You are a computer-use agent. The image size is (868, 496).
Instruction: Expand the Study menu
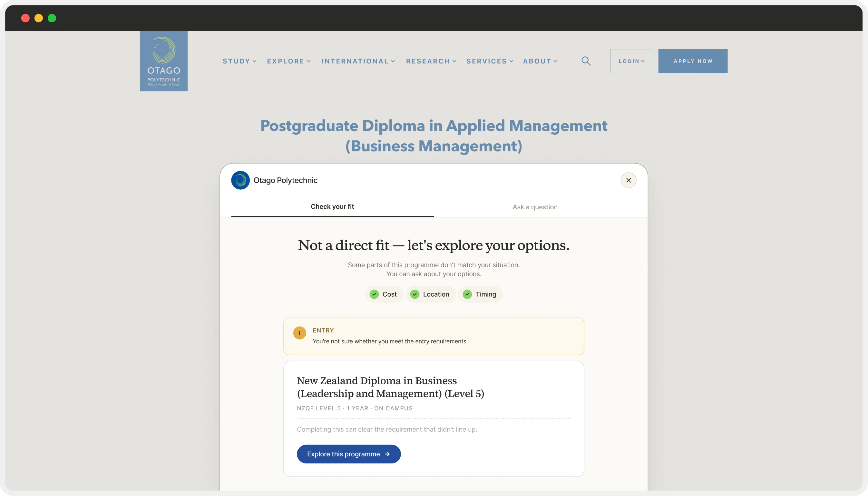pos(239,61)
